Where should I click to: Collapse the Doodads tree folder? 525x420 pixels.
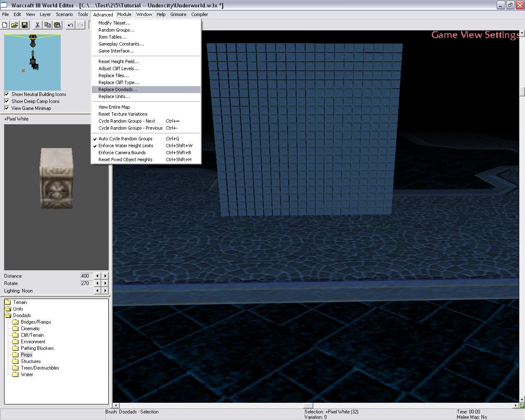pyautogui.click(x=8, y=315)
